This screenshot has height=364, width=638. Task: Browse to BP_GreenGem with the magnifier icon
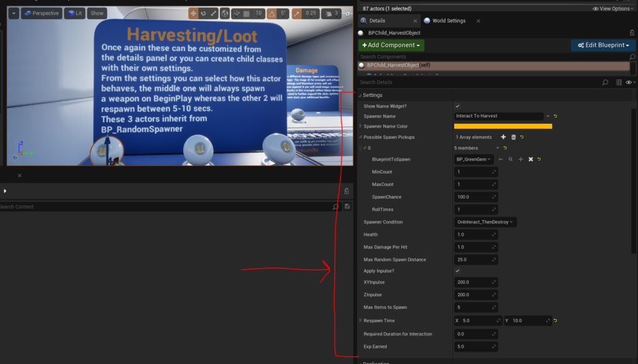coord(510,159)
